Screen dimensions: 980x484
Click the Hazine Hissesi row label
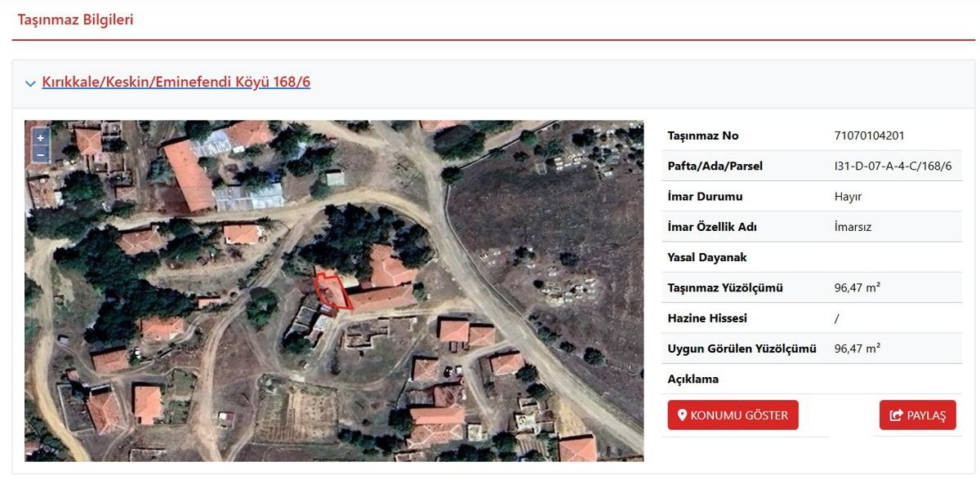pyautogui.click(x=707, y=318)
